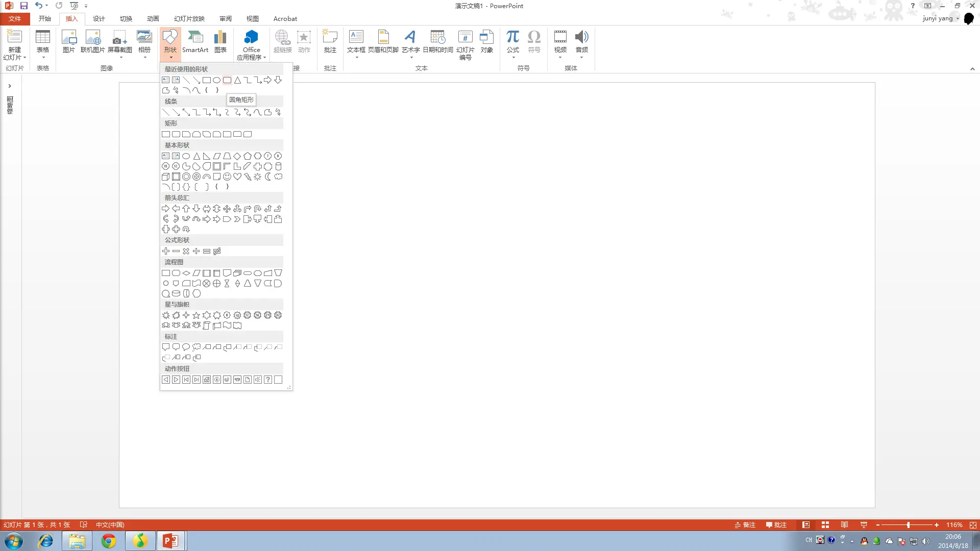Toggle the notes pane with 备注
The image size is (980, 551).
tap(745, 525)
